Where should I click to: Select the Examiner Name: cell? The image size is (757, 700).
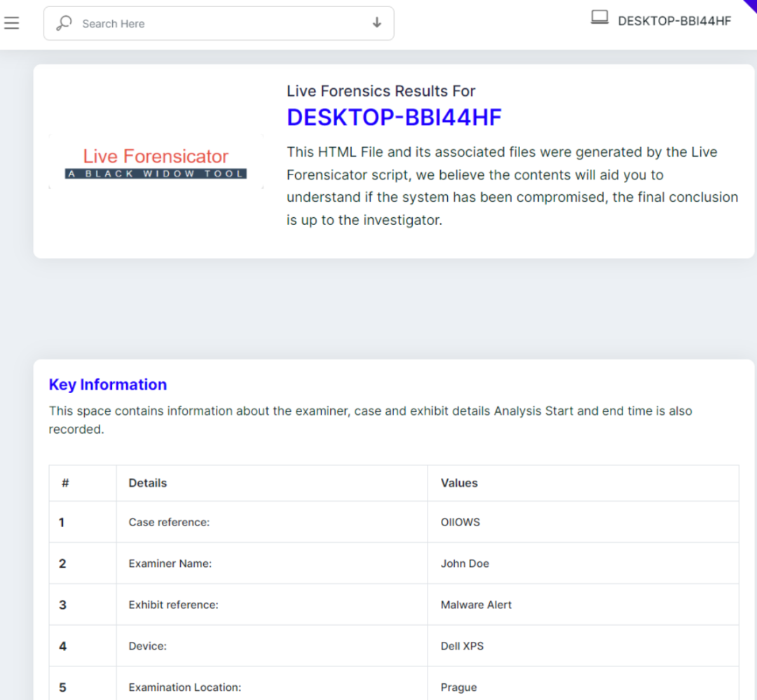click(x=272, y=563)
